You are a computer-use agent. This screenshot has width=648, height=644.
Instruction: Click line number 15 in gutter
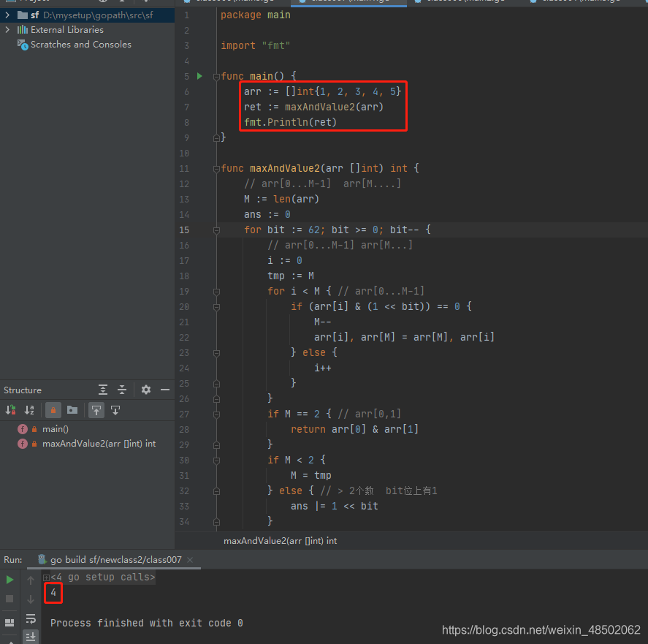point(184,230)
